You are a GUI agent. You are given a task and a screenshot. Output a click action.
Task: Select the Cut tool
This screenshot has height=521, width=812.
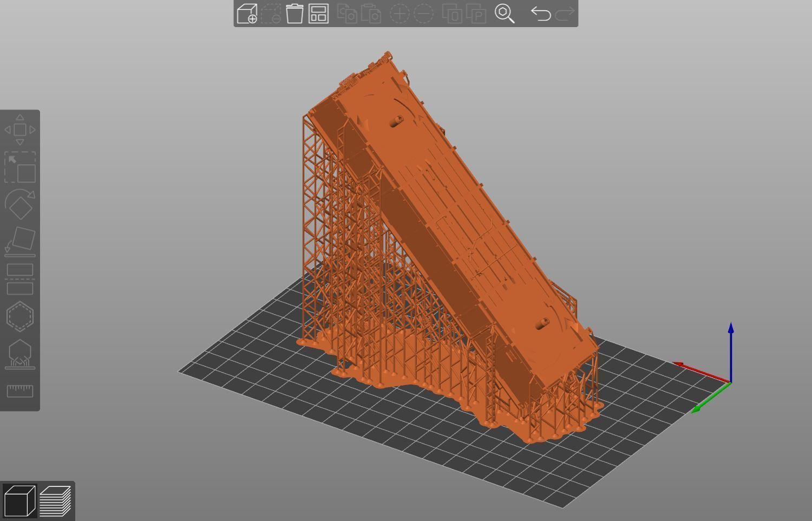click(20, 278)
